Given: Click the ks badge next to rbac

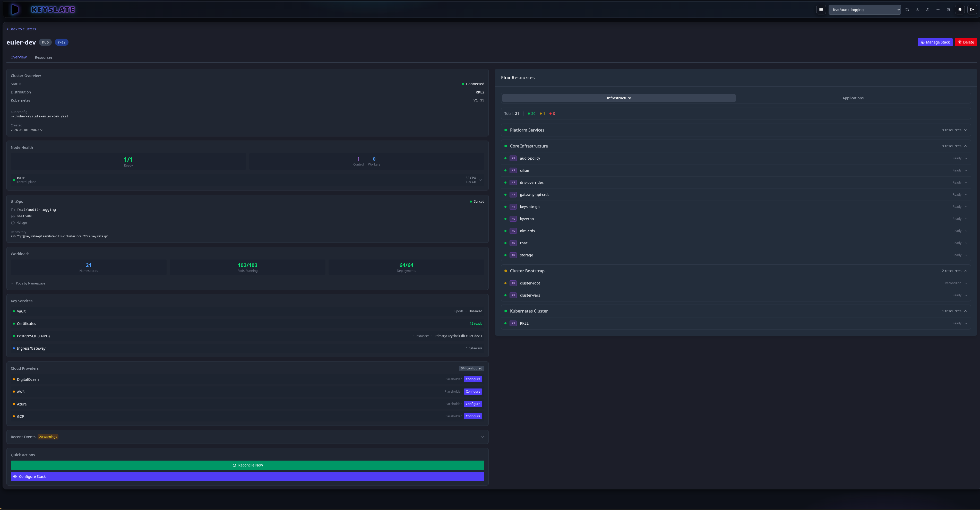Looking at the screenshot, I should (x=513, y=243).
